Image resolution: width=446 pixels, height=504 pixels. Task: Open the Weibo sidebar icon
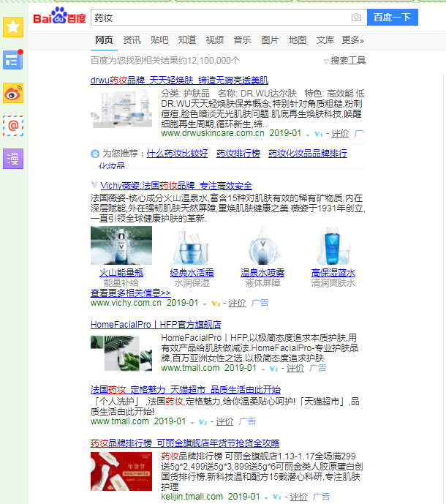(x=14, y=93)
